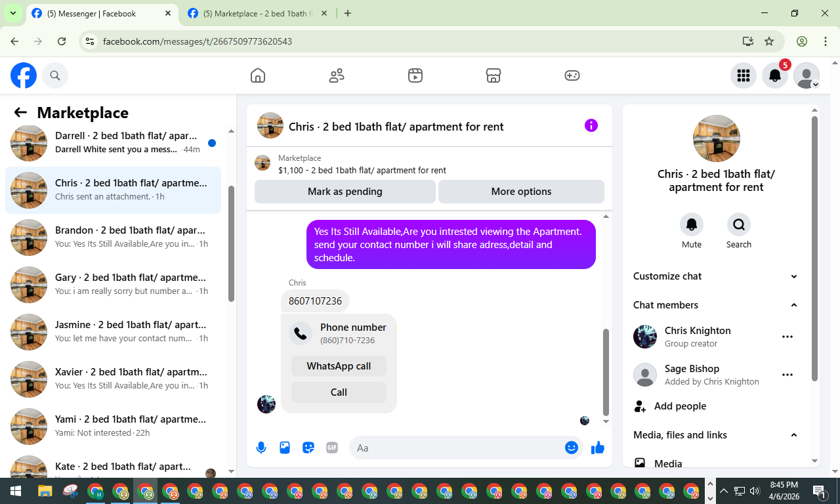The height and width of the screenshot is (504, 840).
Task: Open the Windows notification center
Action: click(x=820, y=491)
